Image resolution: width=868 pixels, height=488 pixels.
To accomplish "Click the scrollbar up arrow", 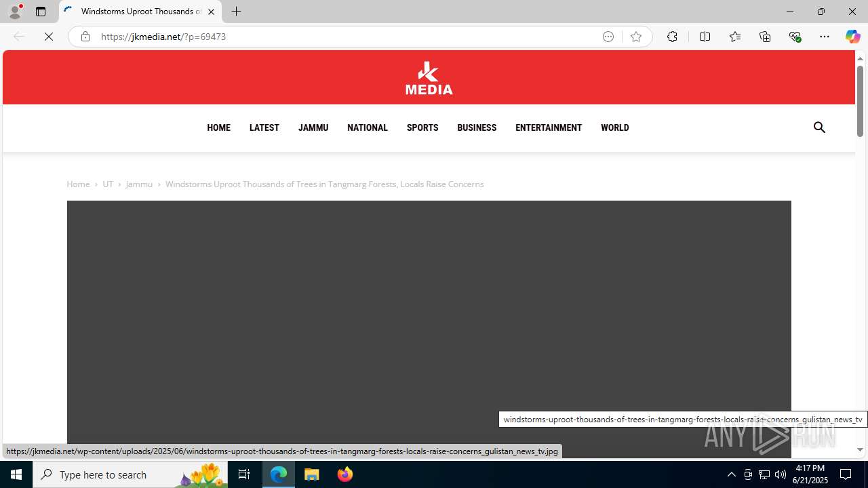I will [860, 58].
